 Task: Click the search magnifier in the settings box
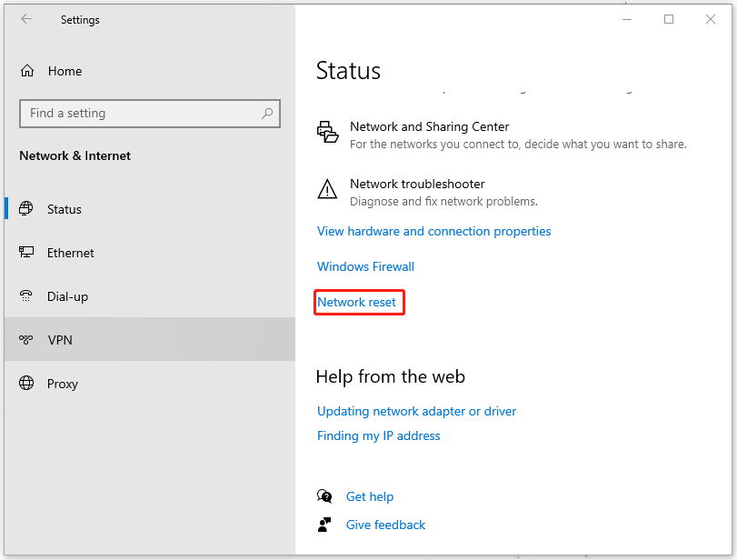(x=266, y=113)
